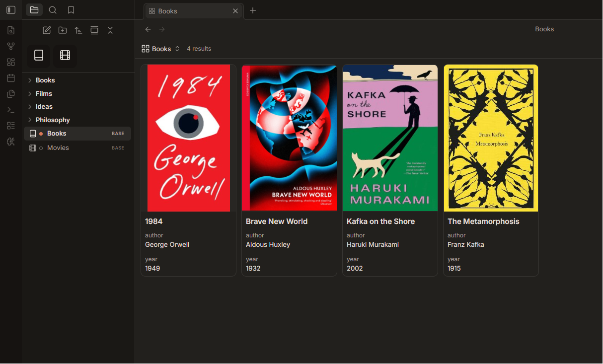The image size is (603, 364).
Task: Create a new note with the pencil icon
Action: point(47,30)
